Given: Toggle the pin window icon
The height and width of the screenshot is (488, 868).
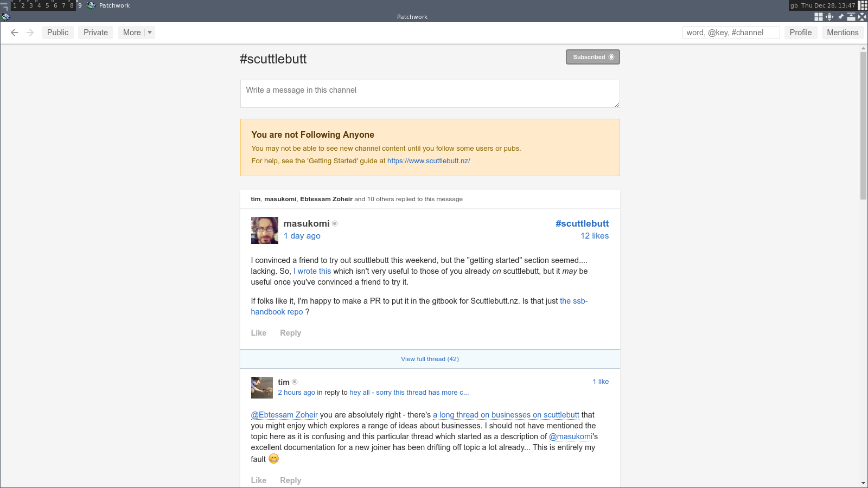Looking at the screenshot, I should 840,17.
